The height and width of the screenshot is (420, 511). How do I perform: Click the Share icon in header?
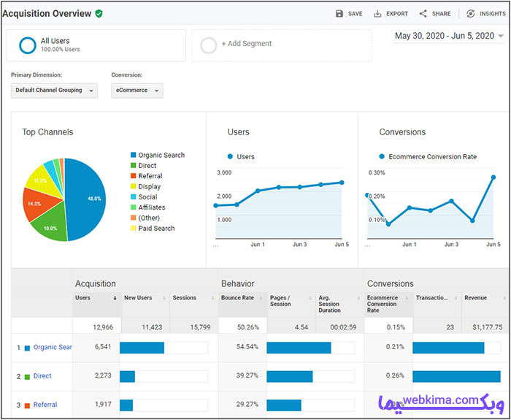point(423,14)
